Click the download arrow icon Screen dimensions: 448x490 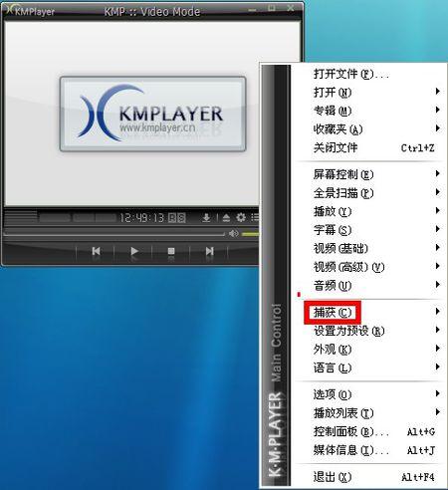(206, 218)
